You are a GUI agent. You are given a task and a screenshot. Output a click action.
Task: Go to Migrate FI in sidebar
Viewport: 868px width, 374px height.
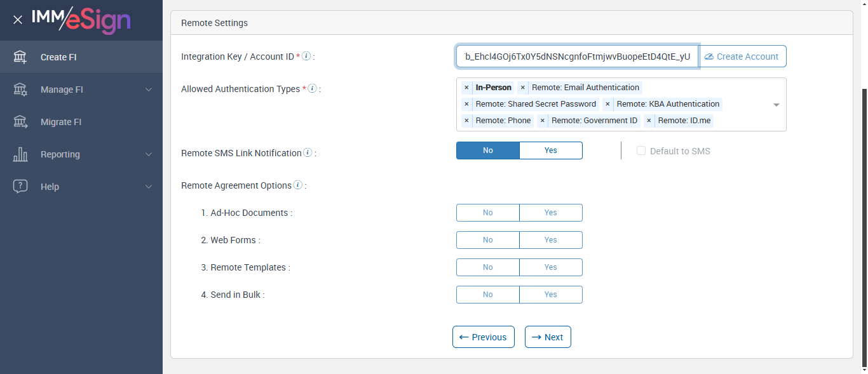(x=61, y=122)
